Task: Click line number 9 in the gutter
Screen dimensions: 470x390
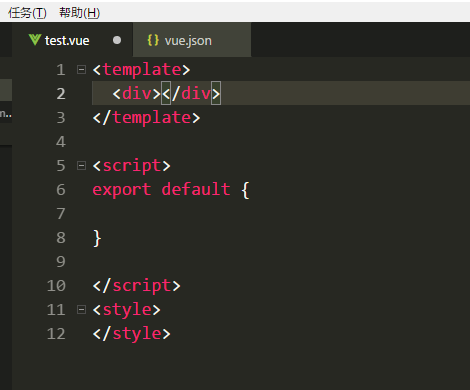Action: click(x=61, y=262)
